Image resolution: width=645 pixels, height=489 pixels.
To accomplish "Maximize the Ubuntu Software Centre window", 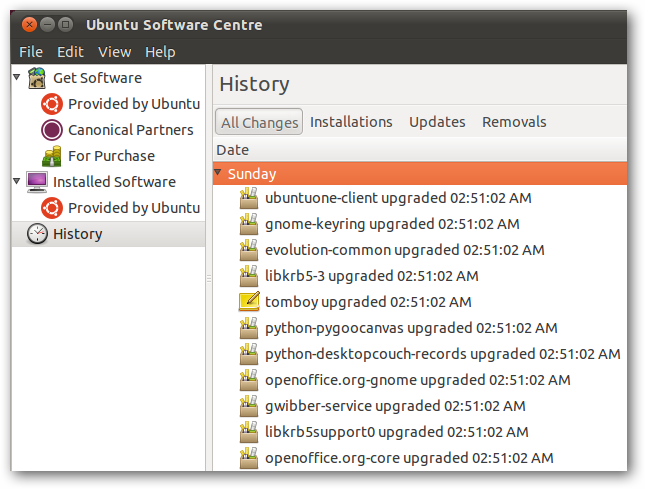I will tap(66, 25).
